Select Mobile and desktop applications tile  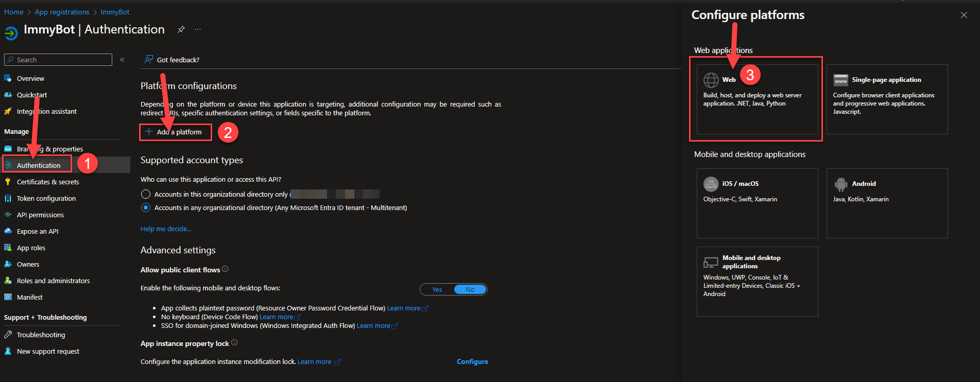757,281
